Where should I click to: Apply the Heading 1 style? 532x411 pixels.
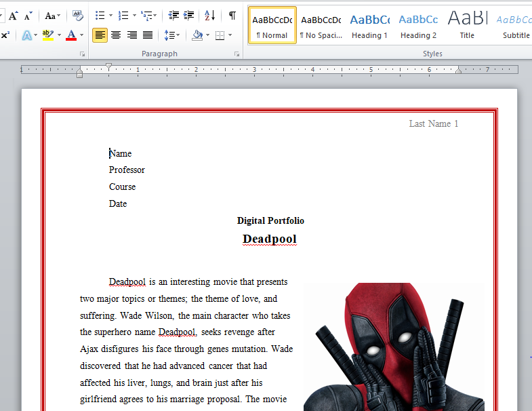(369, 25)
